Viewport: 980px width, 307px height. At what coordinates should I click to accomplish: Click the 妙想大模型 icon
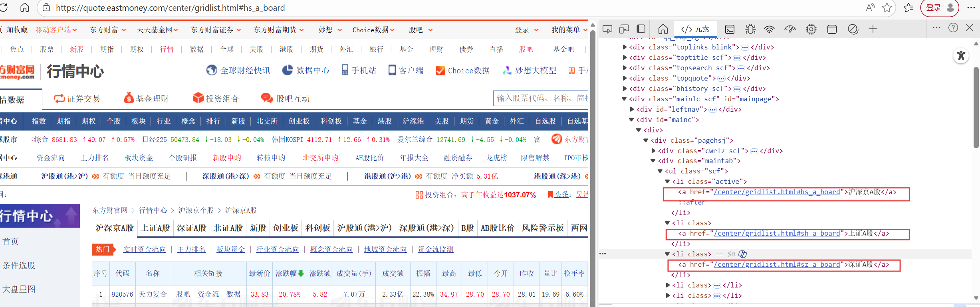pyautogui.click(x=507, y=70)
